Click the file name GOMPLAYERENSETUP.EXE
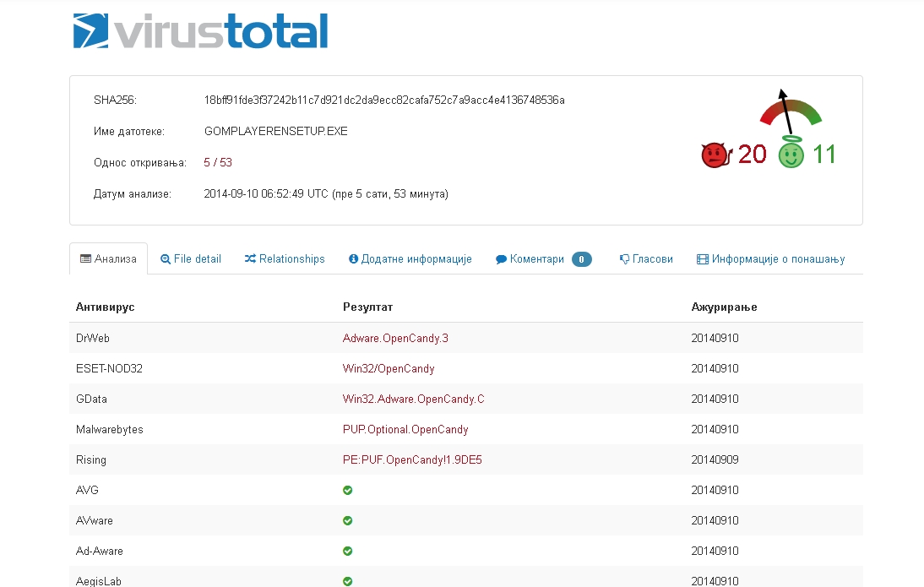The height and width of the screenshot is (587, 924). [276, 132]
